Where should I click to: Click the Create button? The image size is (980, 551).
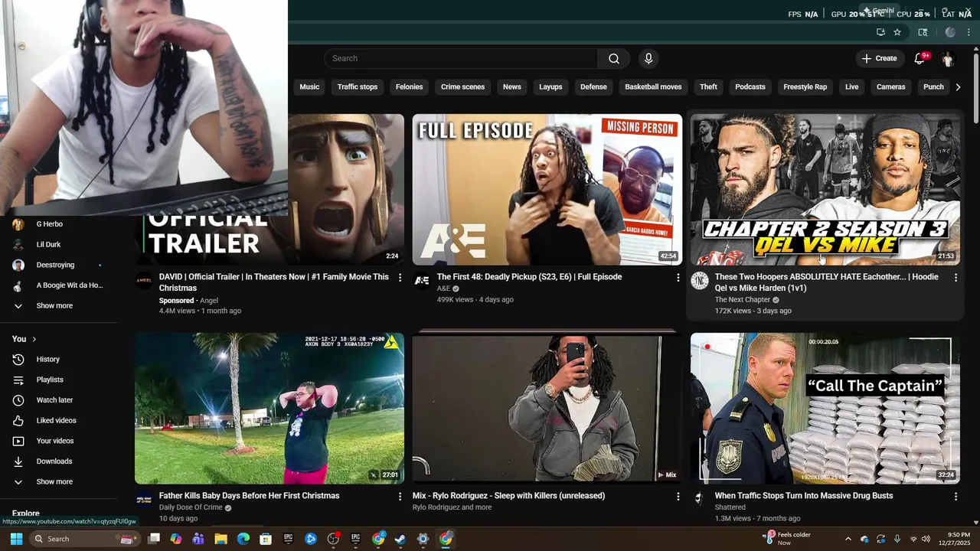[x=879, y=58]
